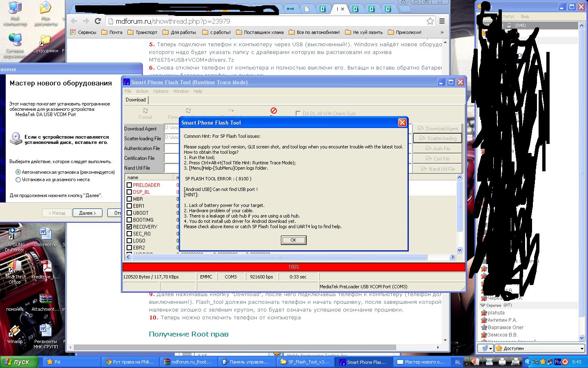Uncheck the RECOVERY partition checkbox

(129, 227)
